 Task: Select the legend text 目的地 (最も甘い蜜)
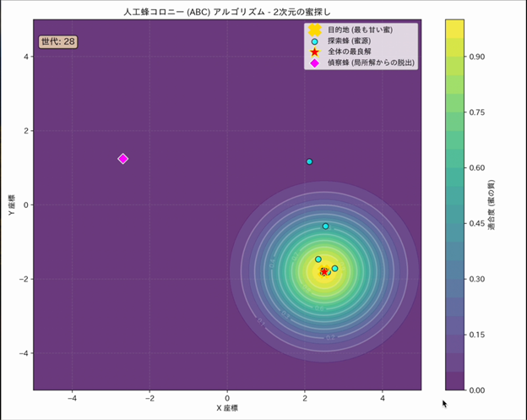pos(360,30)
